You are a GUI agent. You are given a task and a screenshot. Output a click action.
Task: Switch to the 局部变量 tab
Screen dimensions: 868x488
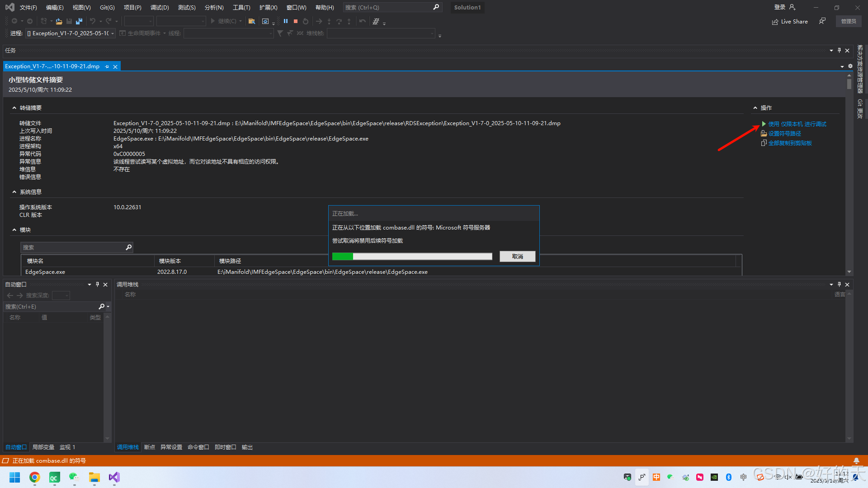tap(43, 447)
